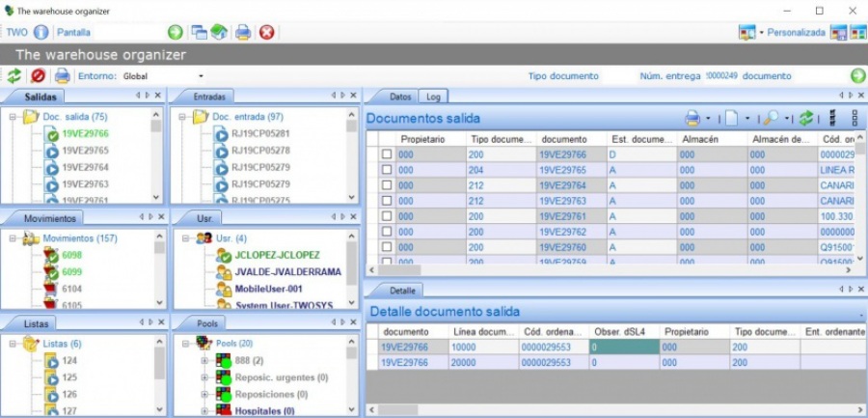Click the column settings icon in Documentos salida
868x418 pixels.
click(831, 118)
